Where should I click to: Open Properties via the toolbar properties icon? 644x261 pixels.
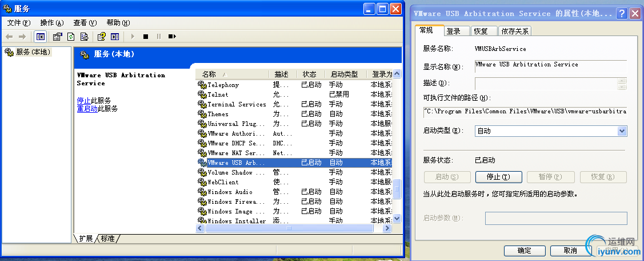(x=57, y=37)
